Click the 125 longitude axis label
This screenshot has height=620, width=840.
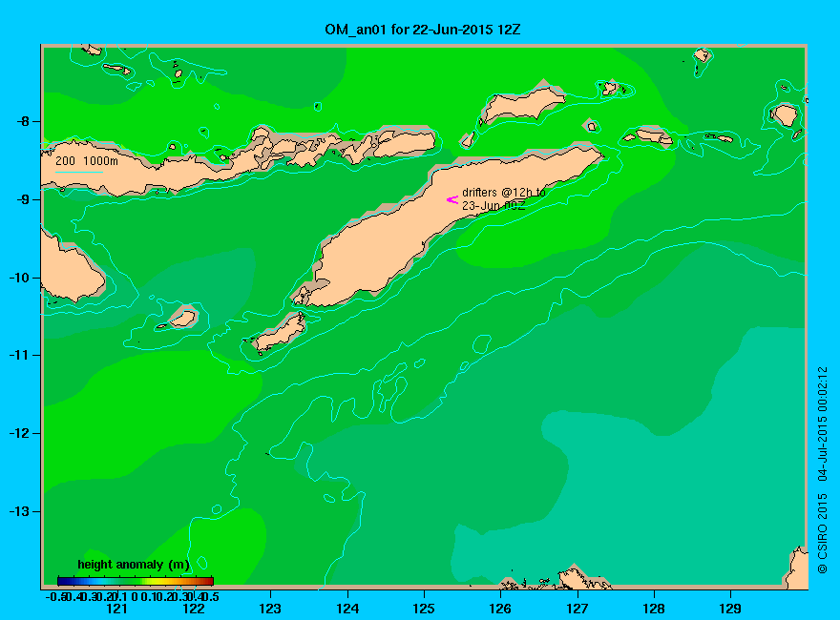424,609
